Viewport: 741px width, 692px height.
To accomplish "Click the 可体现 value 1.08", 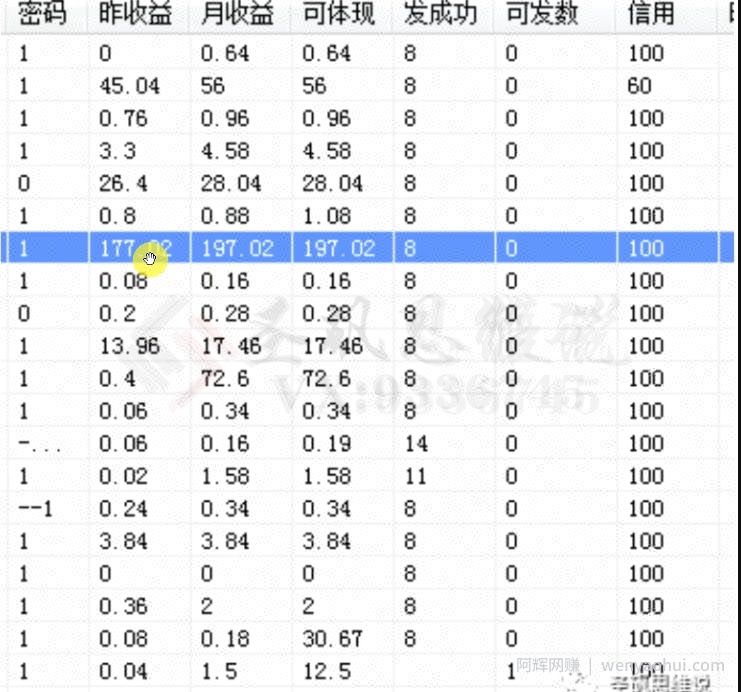I will click(x=327, y=216).
